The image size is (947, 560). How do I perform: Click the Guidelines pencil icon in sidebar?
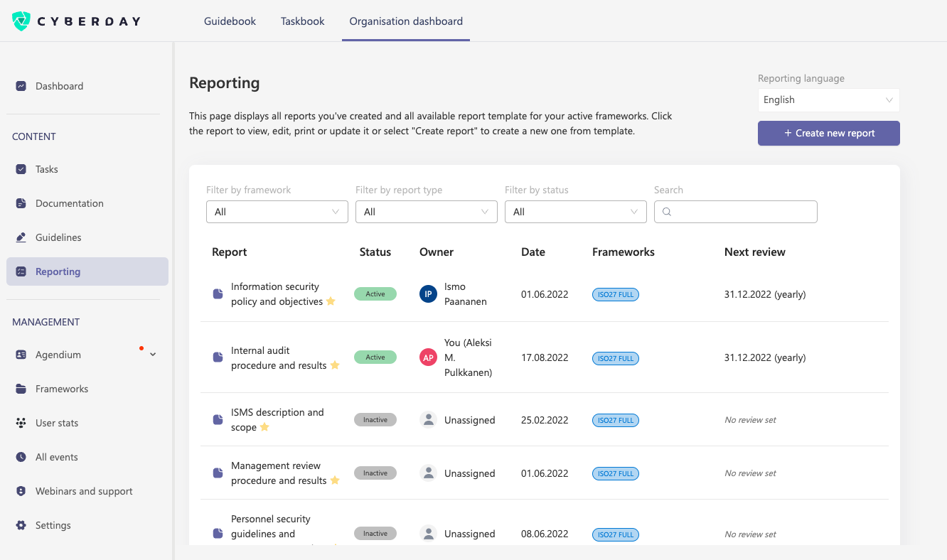21,237
